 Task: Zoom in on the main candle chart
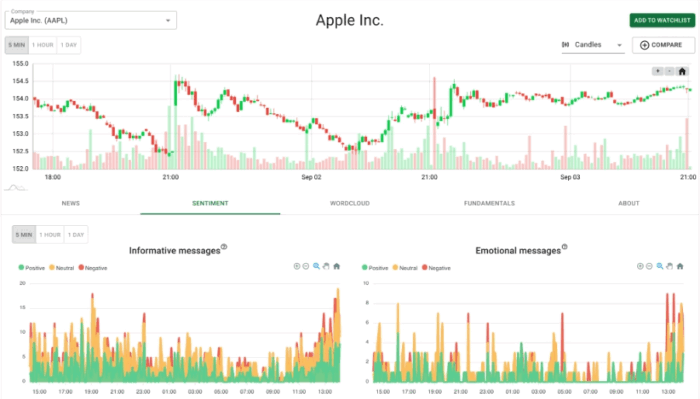click(658, 71)
